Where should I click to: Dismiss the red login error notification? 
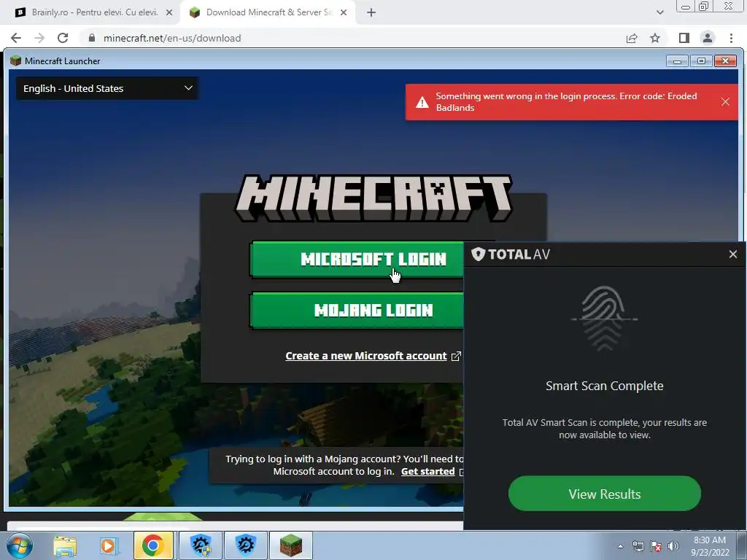click(x=725, y=102)
